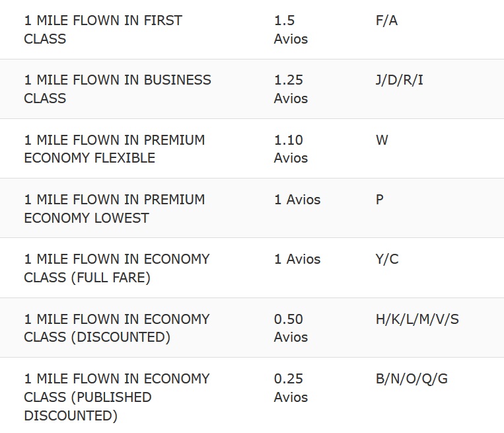
Task: Select the 1.5 Avios value
Action: coord(291,30)
